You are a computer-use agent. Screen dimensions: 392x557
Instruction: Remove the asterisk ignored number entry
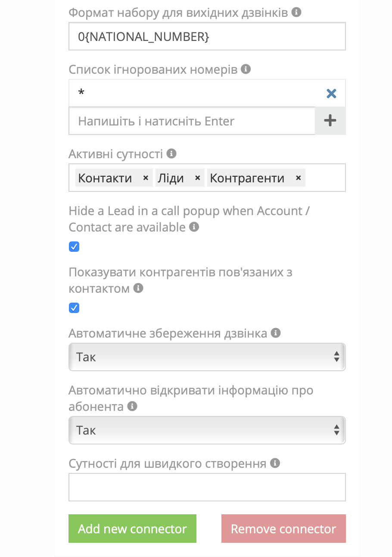[x=331, y=94]
